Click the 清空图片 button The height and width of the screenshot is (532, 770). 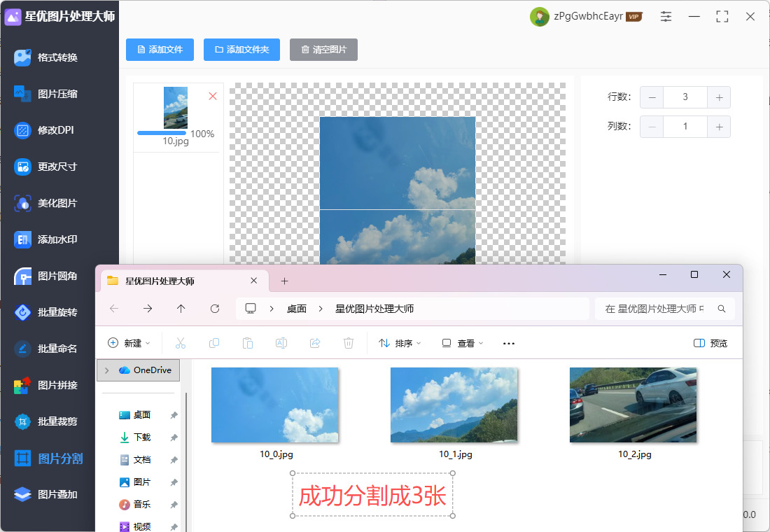(x=323, y=50)
